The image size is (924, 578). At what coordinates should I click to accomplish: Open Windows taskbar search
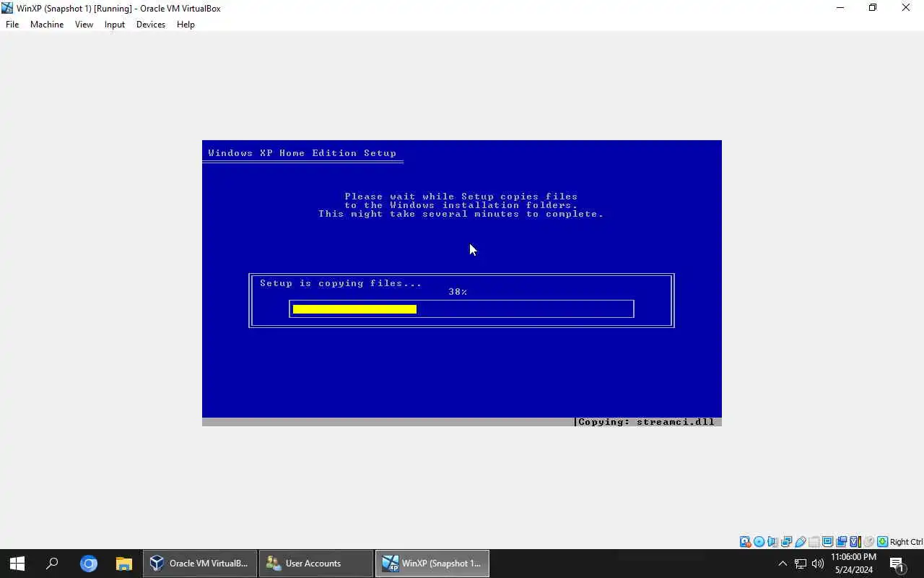52,564
